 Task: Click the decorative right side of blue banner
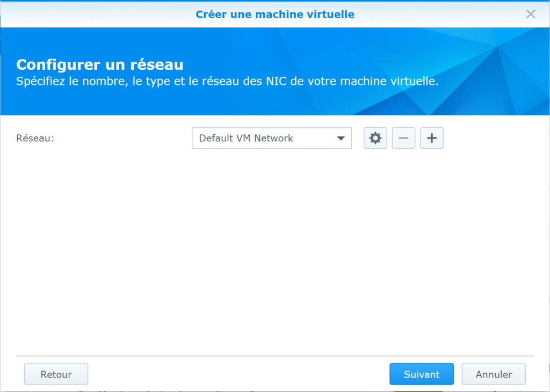483,70
